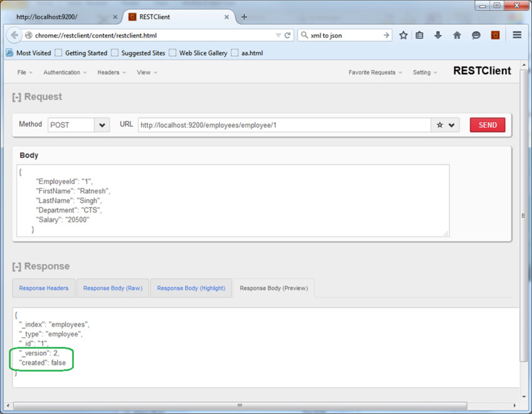The height and width of the screenshot is (414, 532).
Task: Open the Downloads panel icon
Action: (x=438, y=36)
